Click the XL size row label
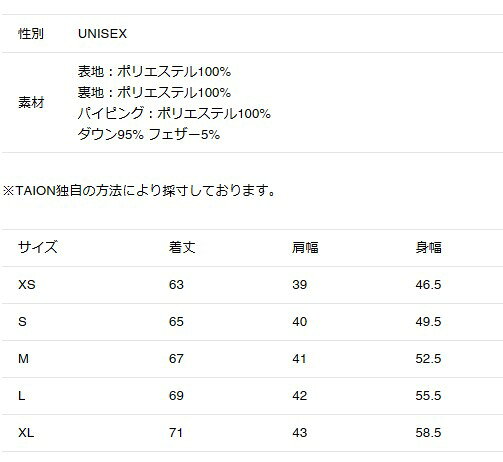 coord(26,433)
